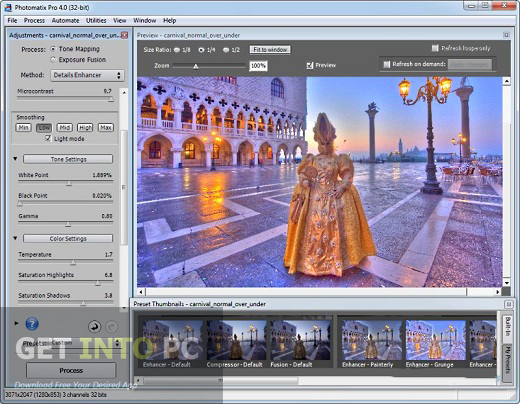Select Exposure Fusion process
The image size is (520, 404).
click(53, 60)
